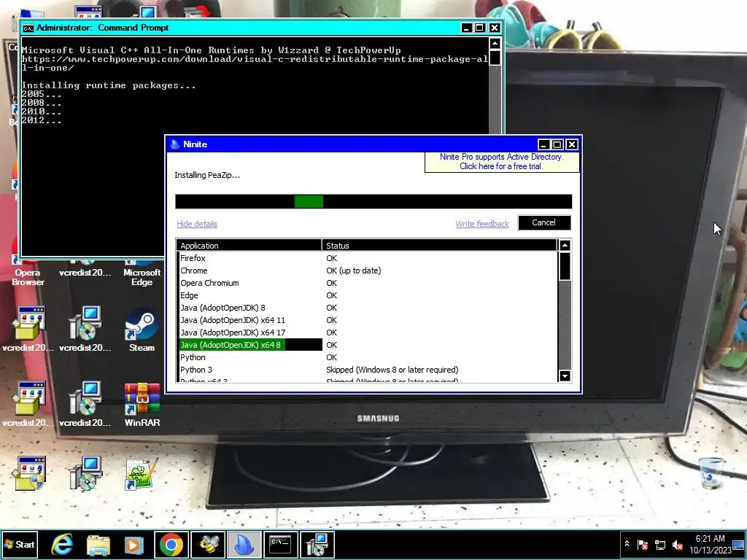Click the Ninite installation progress bar

(x=373, y=201)
